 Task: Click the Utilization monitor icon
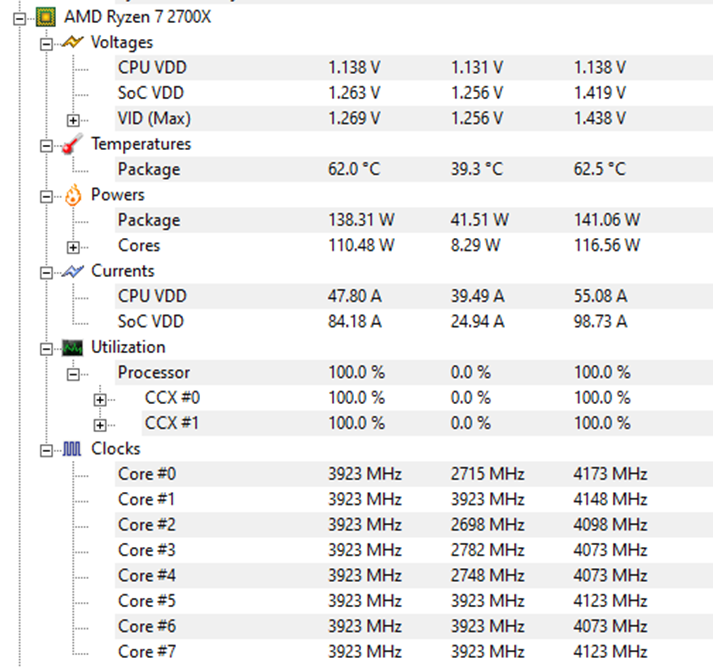tap(71, 347)
